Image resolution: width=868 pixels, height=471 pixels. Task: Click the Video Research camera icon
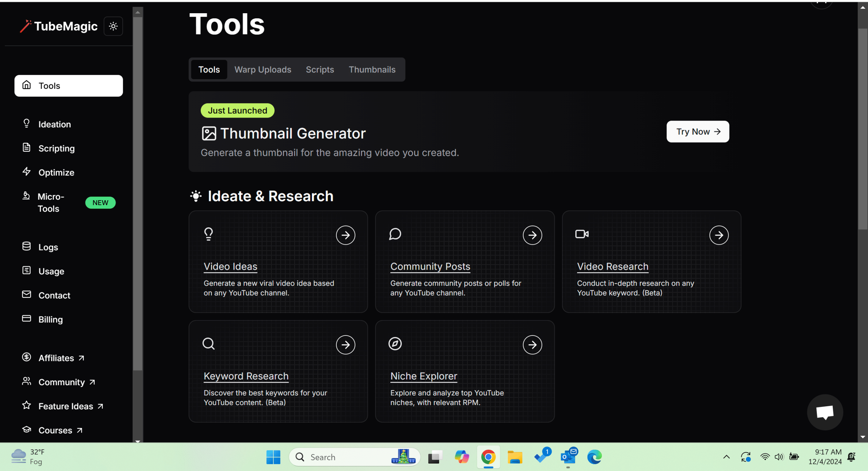point(582,234)
